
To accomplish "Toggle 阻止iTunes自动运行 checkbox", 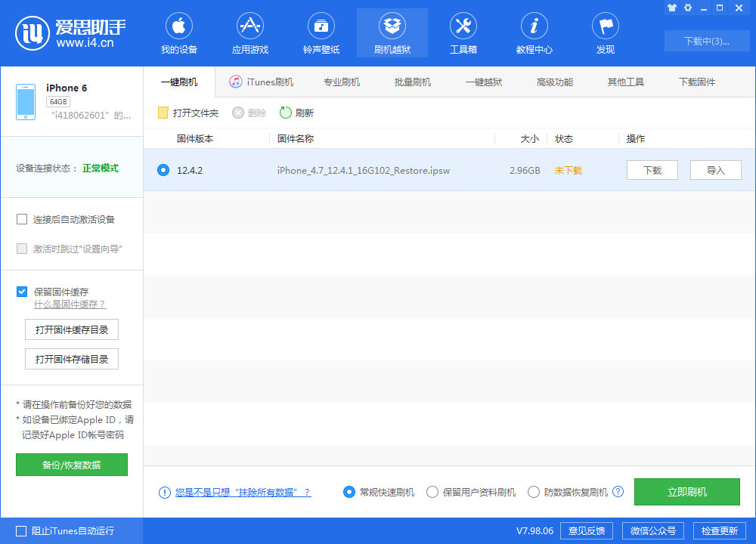I will point(21,530).
